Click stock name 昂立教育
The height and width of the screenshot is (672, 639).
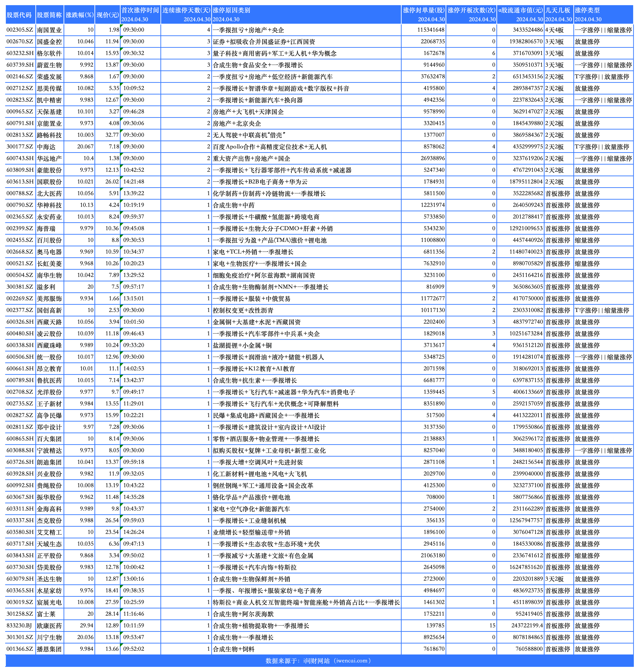point(49,368)
